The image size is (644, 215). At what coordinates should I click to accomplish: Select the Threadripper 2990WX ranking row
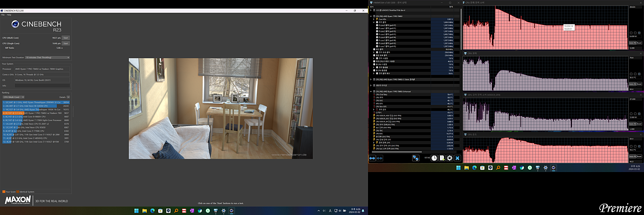36,102
